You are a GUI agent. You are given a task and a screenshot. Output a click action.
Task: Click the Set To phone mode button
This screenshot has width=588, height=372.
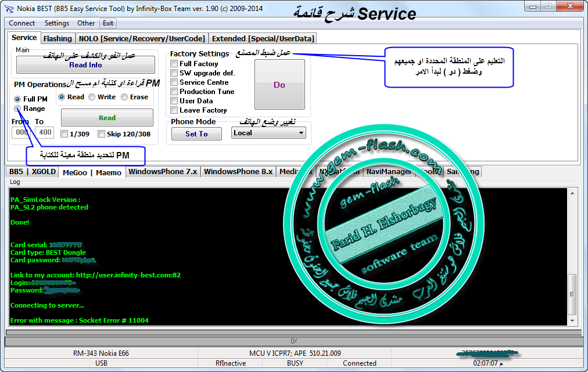[196, 133]
